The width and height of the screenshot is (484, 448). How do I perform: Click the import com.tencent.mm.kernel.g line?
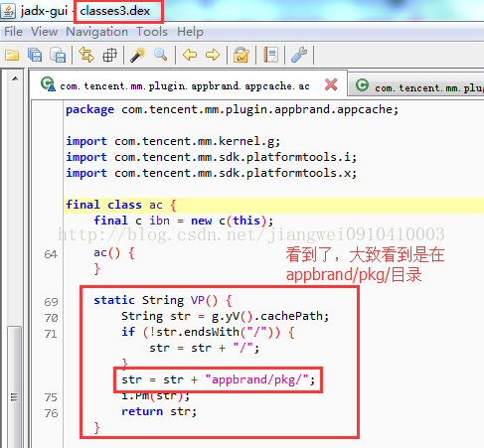[x=173, y=141]
